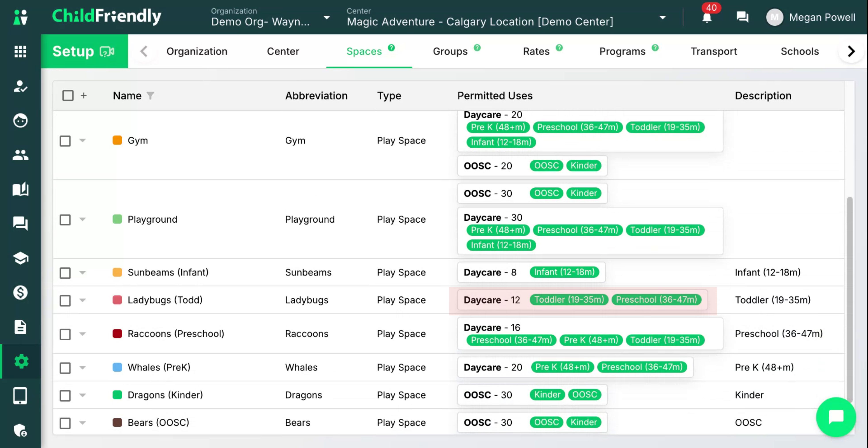Tick the checkbox for Gym row
Viewport: 868px width, 448px height.
click(x=65, y=141)
